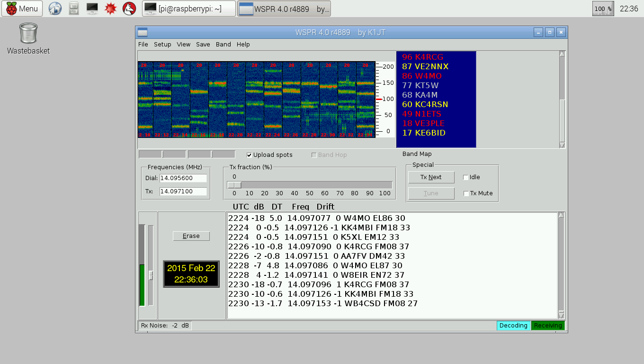Click the Band Map label

(x=417, y=154)
